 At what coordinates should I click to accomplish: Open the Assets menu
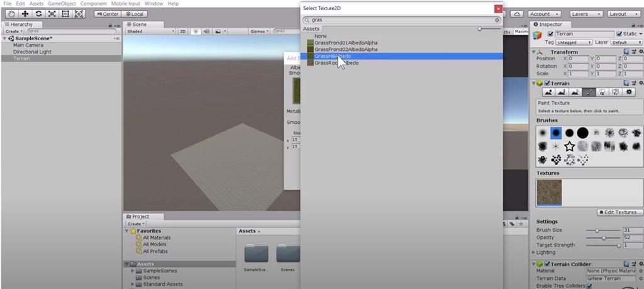tap(36, 3)
